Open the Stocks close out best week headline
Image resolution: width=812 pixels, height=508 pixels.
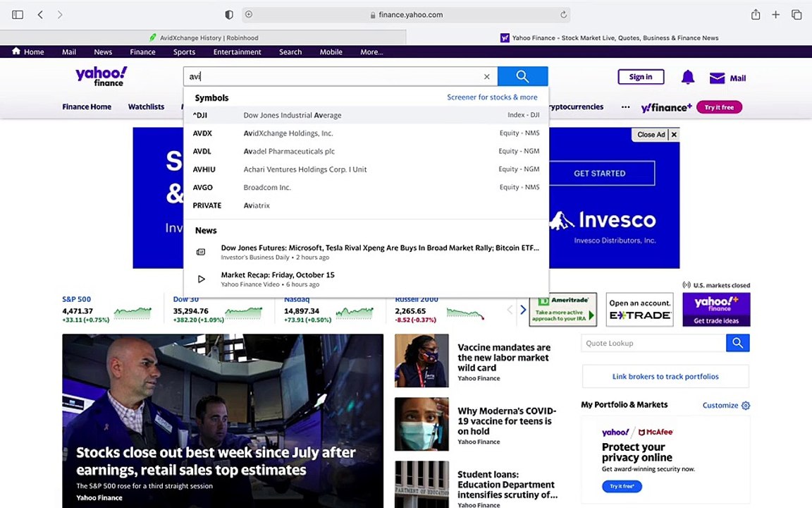[216, 461]
